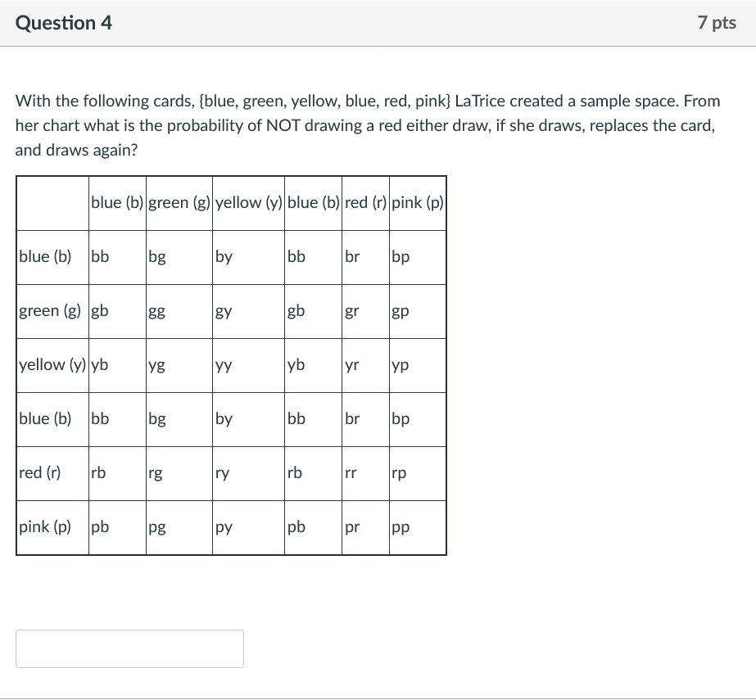
Task: Click the 'gg' table cell
Action: pyautogui.click(x=179, y=311)
